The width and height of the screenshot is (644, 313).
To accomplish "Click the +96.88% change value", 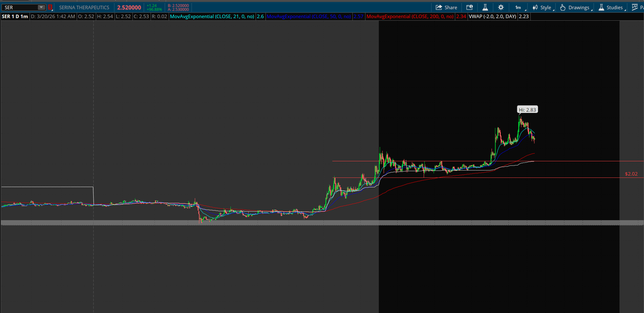I will point(155,9).
